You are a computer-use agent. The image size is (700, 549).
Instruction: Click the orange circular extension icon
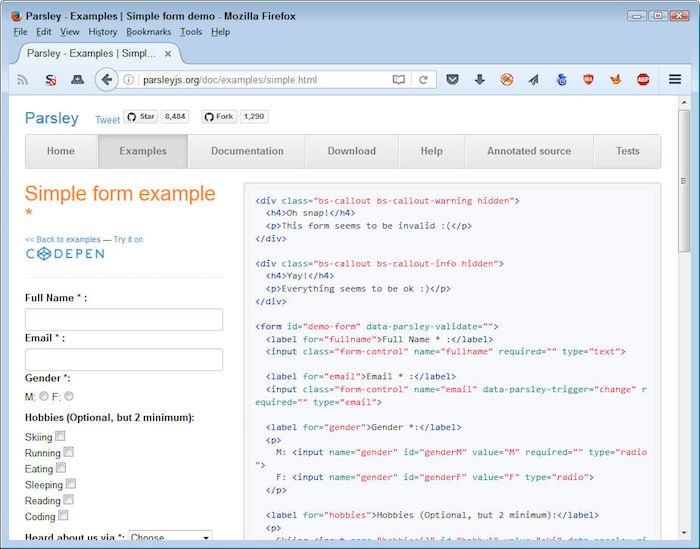tap(507, 80)
